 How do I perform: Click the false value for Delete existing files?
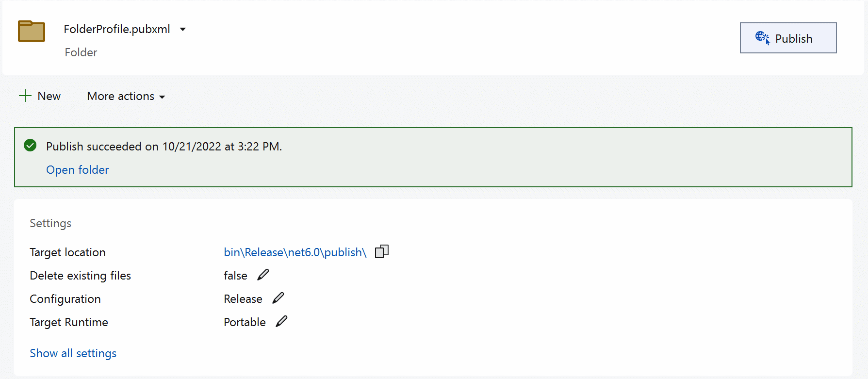tap(235, 275)
